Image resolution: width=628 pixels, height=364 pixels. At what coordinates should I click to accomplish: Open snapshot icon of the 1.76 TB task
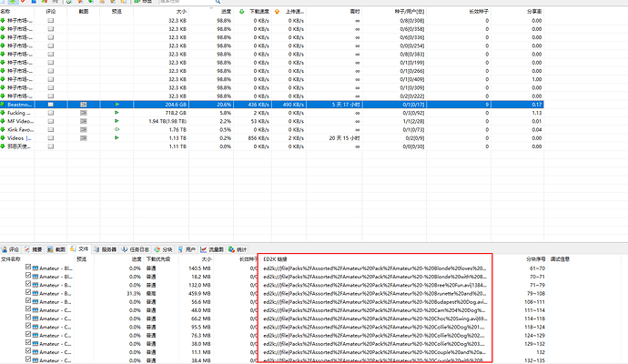(x=84, y=129)
